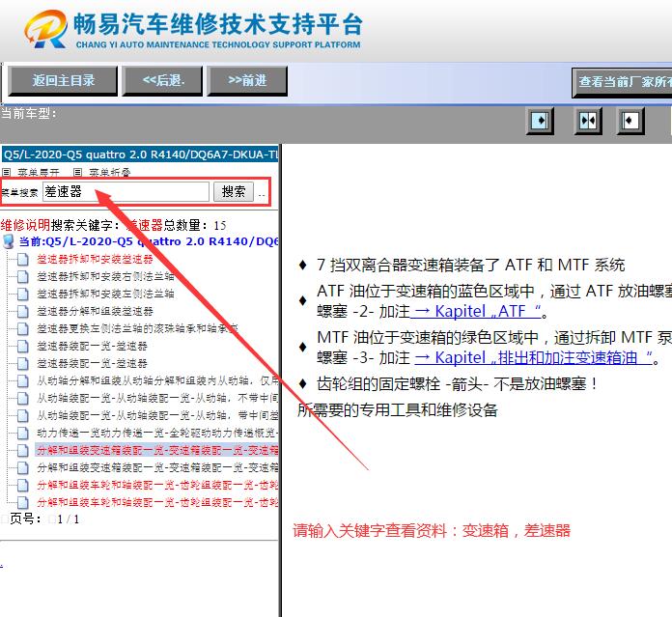Image resolution: width=672 pixels, height=617 pixels.
Task: Click the 查看当前厂家所有 button
Action: (624, 83)
